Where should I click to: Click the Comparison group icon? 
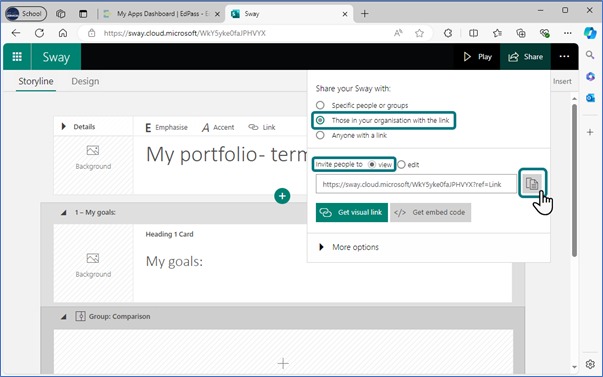(80, 316)
